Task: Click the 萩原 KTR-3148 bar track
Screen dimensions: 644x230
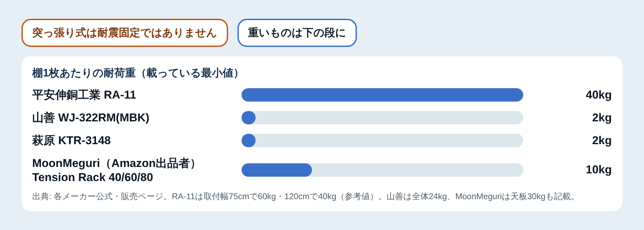Action: (x=382, y=140)
